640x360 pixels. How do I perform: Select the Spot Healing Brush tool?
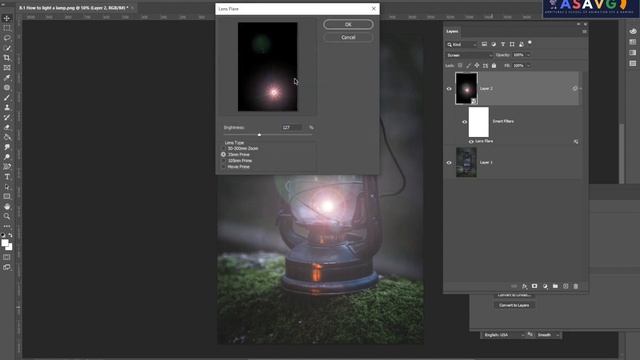[x=7, y=88]
